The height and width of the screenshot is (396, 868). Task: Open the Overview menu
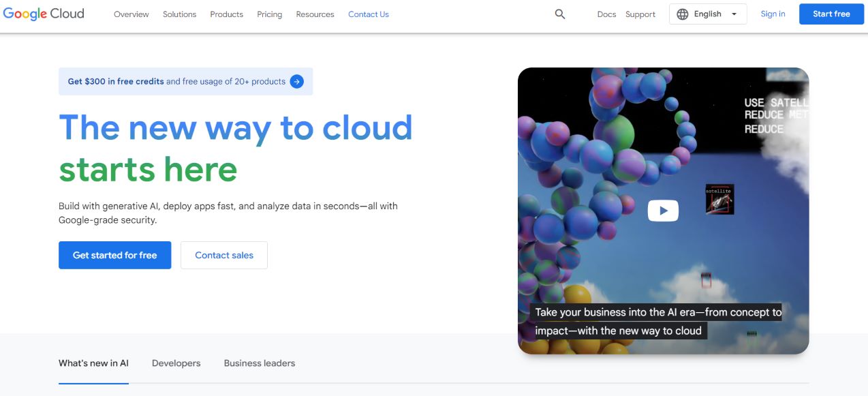pos(131,14)
